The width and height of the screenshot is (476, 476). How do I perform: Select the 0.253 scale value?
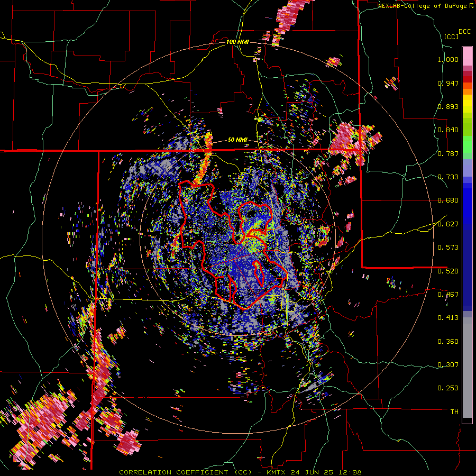coord(448,388)
